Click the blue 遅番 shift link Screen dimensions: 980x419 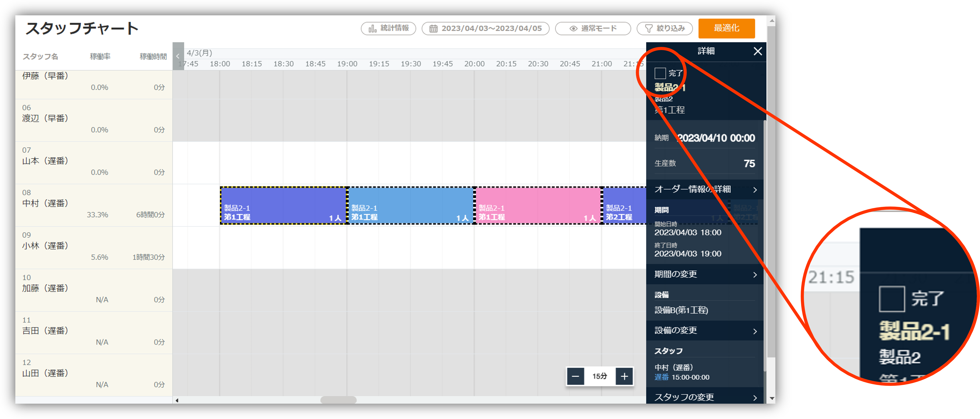click(661, 377)
